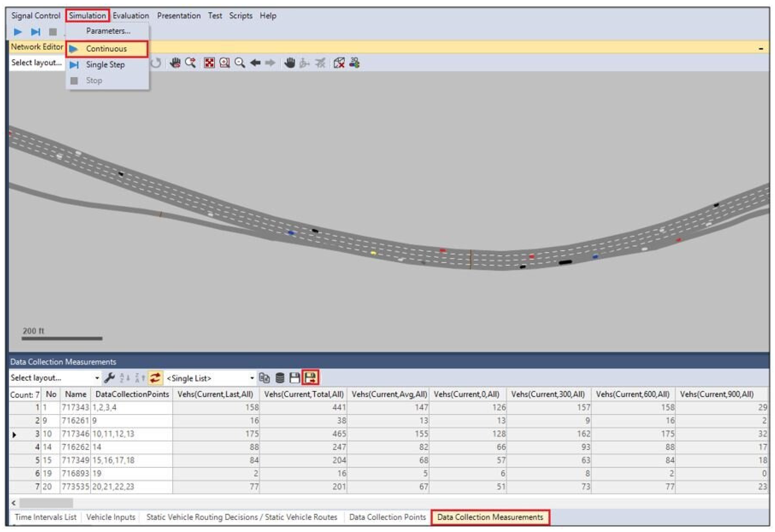Screen dimensions: 775x532
Task: Click the Simulation Continuous play toolbar icon
Action: pos(18,32)
